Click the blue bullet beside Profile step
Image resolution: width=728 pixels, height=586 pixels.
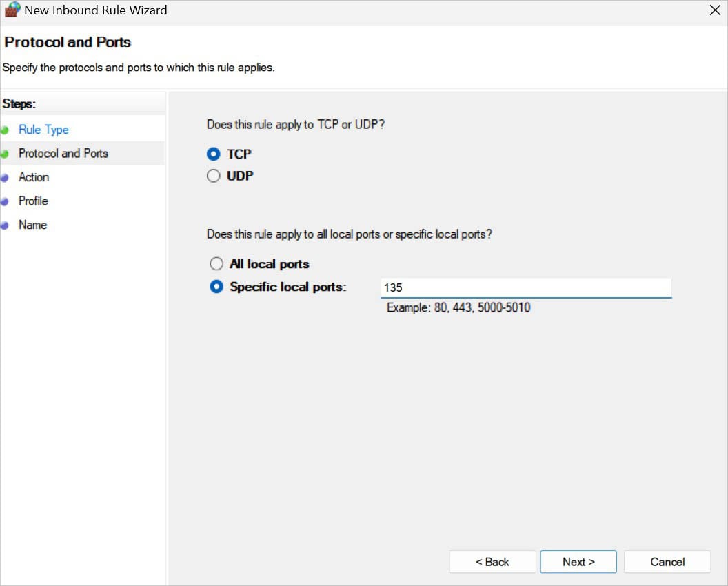(x=5, y=201)
